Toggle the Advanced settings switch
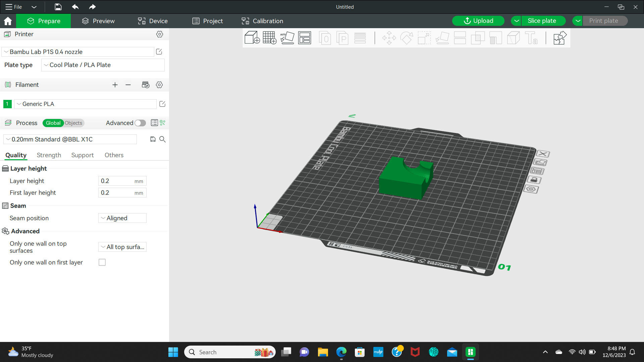644x362 pixels. click(x=140, y=123)
